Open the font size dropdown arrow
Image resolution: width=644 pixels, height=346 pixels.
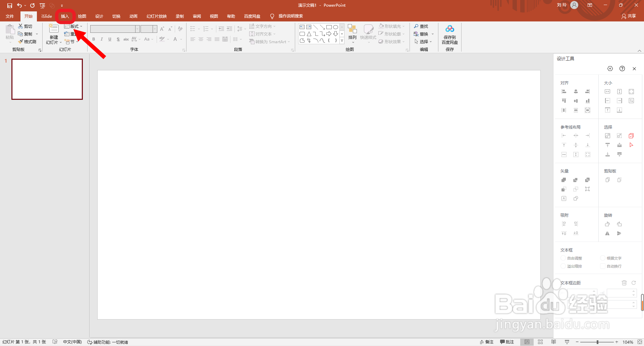coord(155,29)
